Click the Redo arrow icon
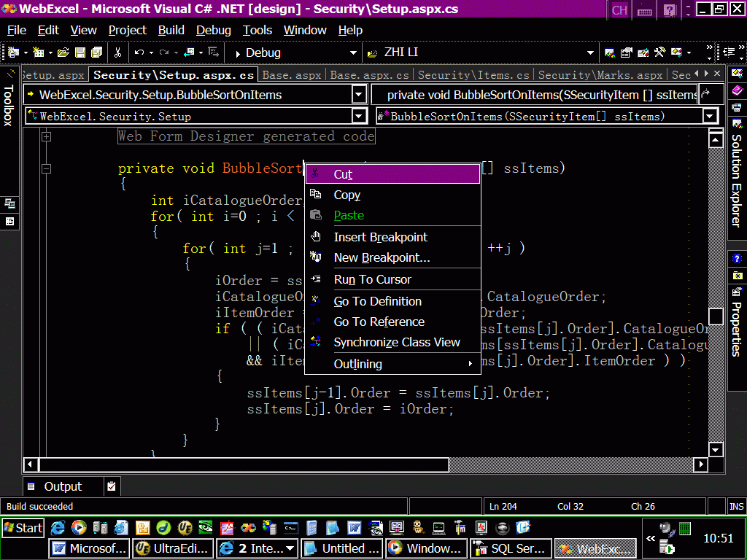Screen dimensions: 747x560 164,52
